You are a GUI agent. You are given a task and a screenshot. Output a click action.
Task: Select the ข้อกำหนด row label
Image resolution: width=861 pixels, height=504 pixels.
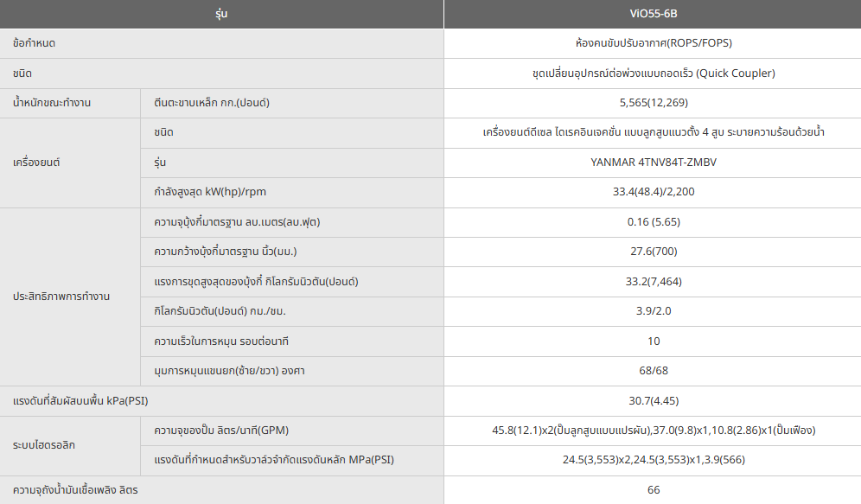[x=35, y=43]
